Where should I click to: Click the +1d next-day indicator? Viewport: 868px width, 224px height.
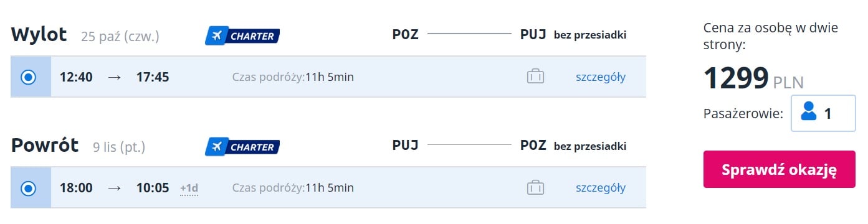189,189
